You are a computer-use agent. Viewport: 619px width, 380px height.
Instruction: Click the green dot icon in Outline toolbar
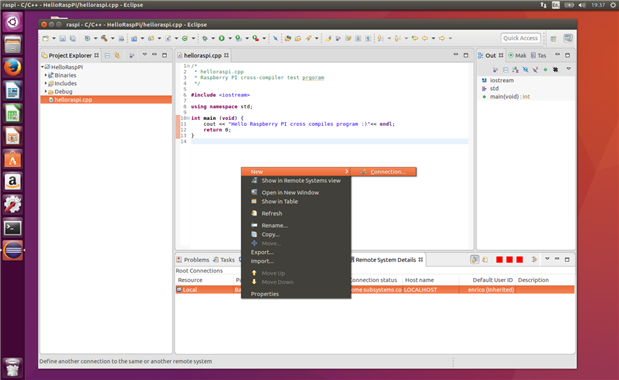(546, 70)
